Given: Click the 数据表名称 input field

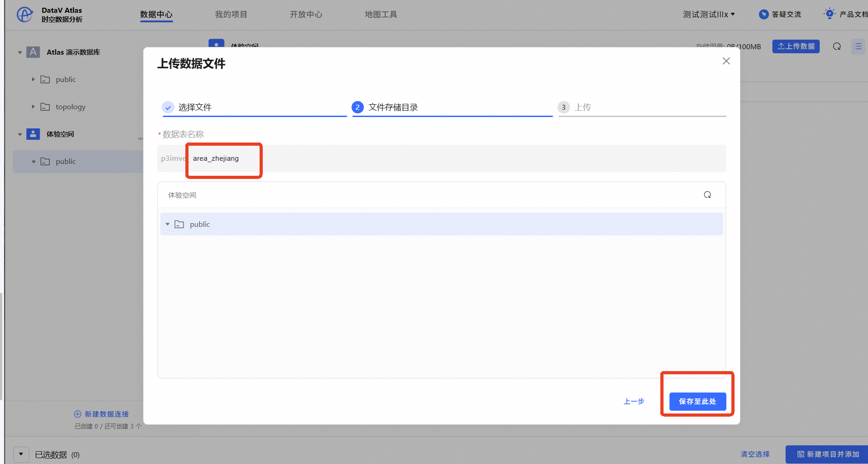Looking at the screenshot, I should coord(442,158).
